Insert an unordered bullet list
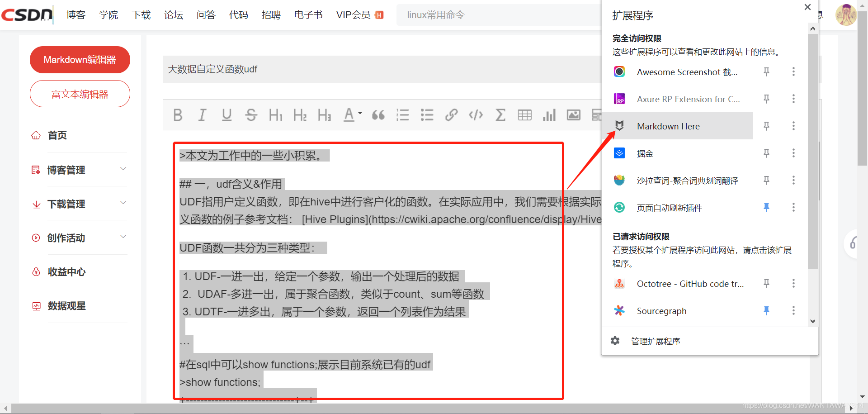Viewport: 868px width, 414px height. click(x=427, y=115)
